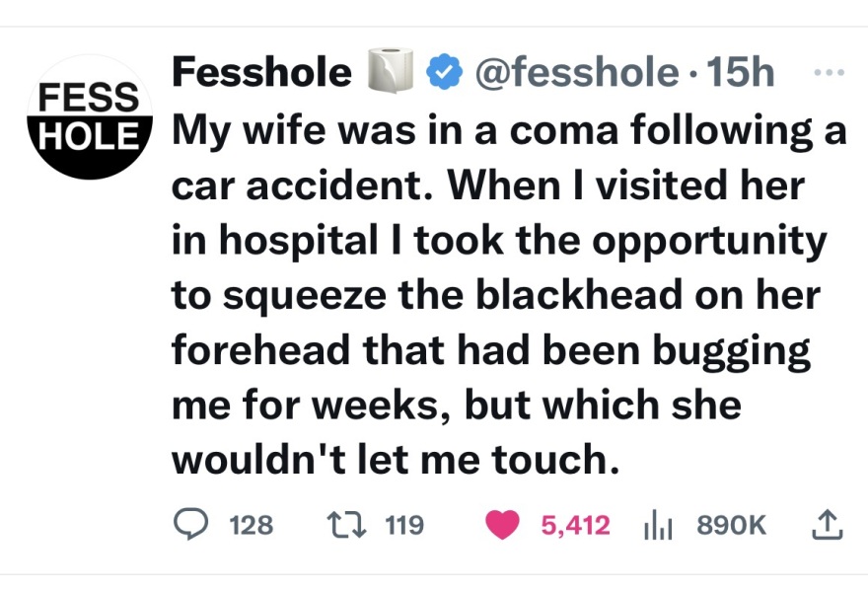868x592 pixels.
Task: Click the 128 replies count
Action: (x=251, y=525)
